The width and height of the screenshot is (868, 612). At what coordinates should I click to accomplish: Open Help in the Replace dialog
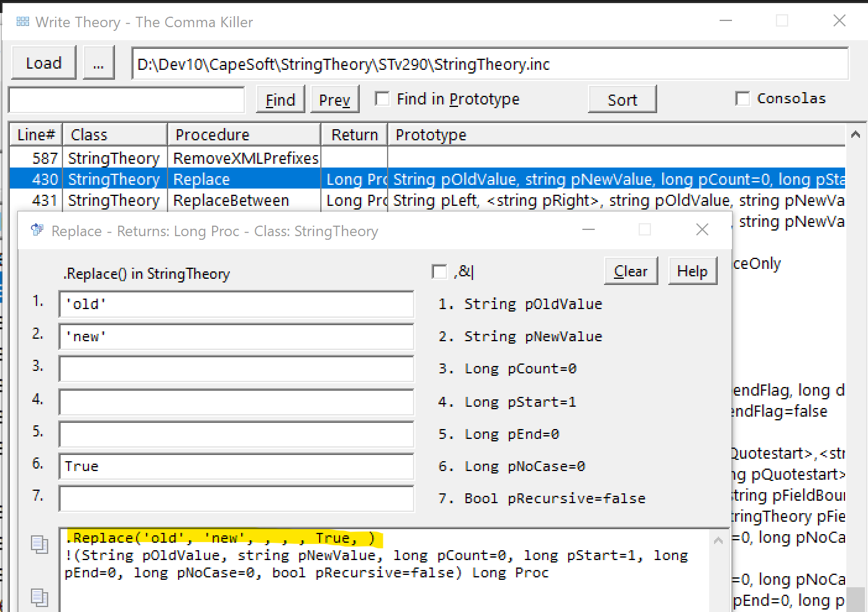(x=692, y=271)
